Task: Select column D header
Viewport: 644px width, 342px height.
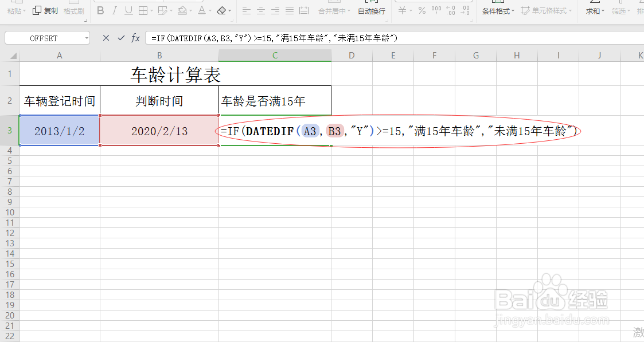Action: pos(352,56)
